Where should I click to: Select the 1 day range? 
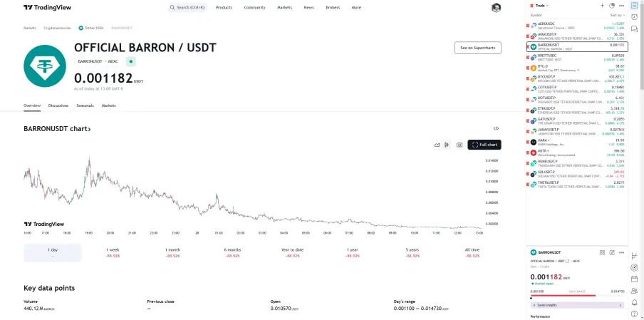53,252
